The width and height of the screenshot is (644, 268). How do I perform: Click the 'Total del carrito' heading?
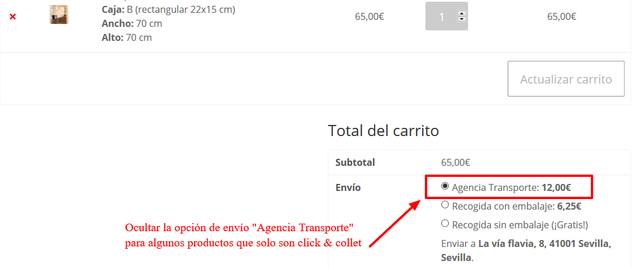click(x=383, y=131)
